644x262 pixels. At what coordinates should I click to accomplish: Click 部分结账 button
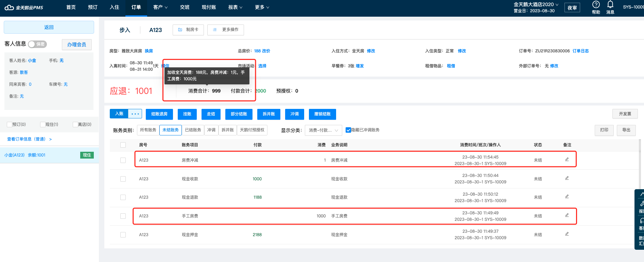239,114
